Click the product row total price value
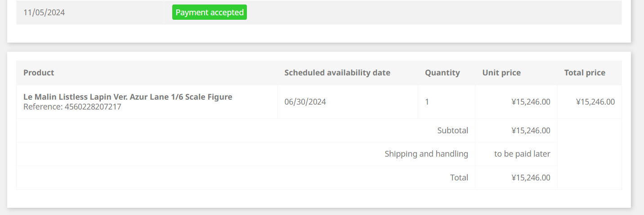The image size is (644, 215). 595,102
